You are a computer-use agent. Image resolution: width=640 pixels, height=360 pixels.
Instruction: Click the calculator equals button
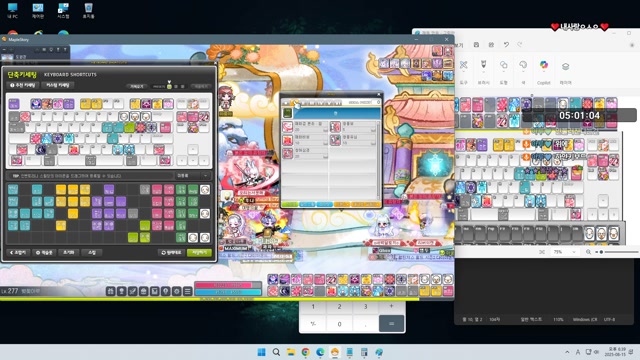[391, 323]
